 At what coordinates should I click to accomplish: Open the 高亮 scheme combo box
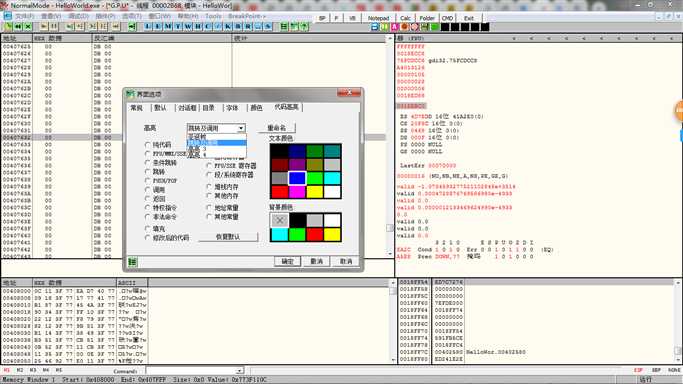coord(216,128)
